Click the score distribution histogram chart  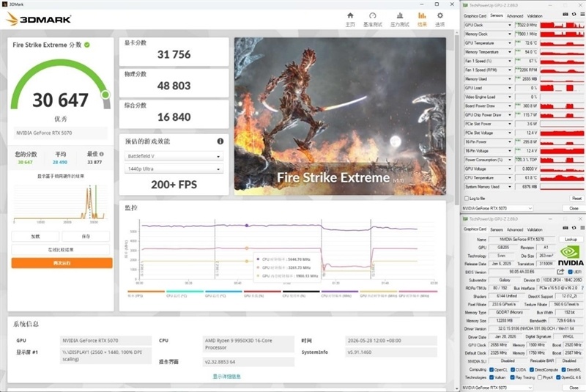point(61,202)
